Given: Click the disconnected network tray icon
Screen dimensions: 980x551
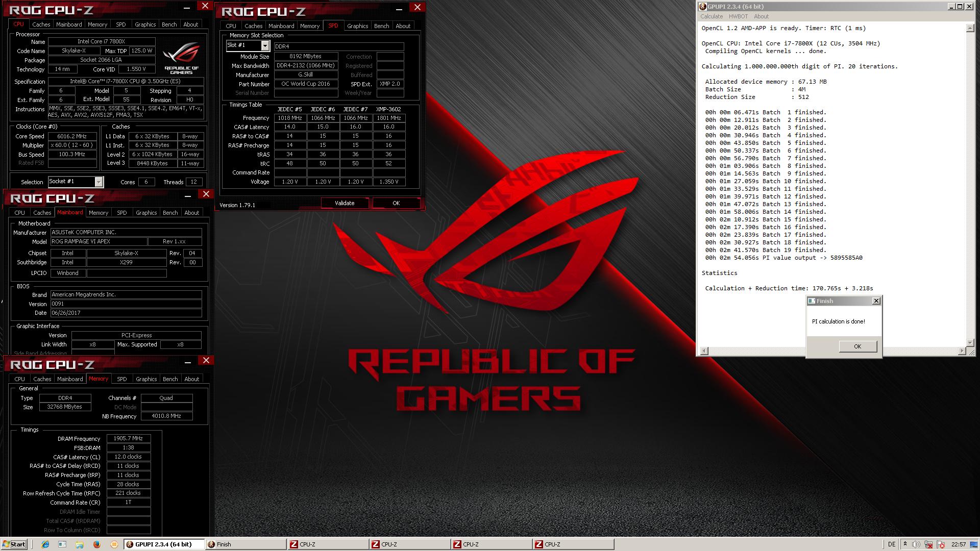Looking at the screenshot, I should click(928, 544).
